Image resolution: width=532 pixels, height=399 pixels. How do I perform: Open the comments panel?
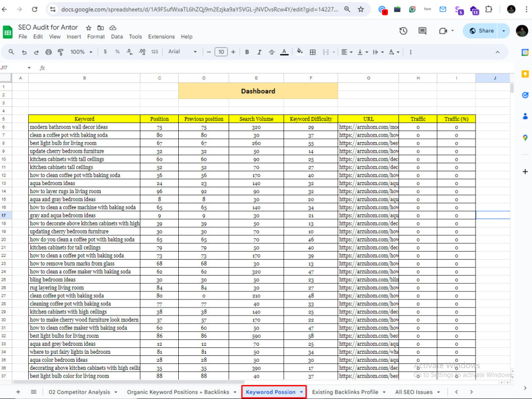(x=422, y=31)
